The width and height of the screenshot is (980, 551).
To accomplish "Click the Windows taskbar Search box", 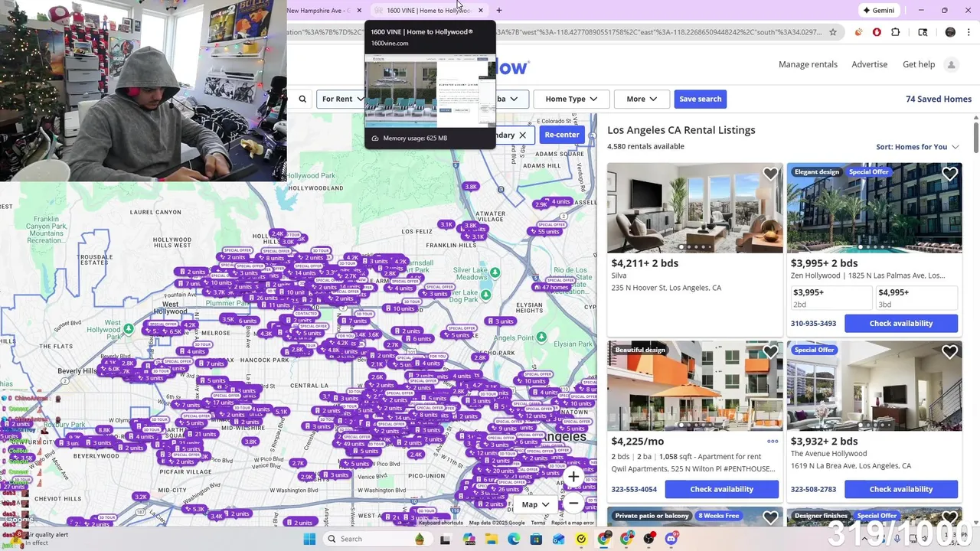I will pos(378,540).
